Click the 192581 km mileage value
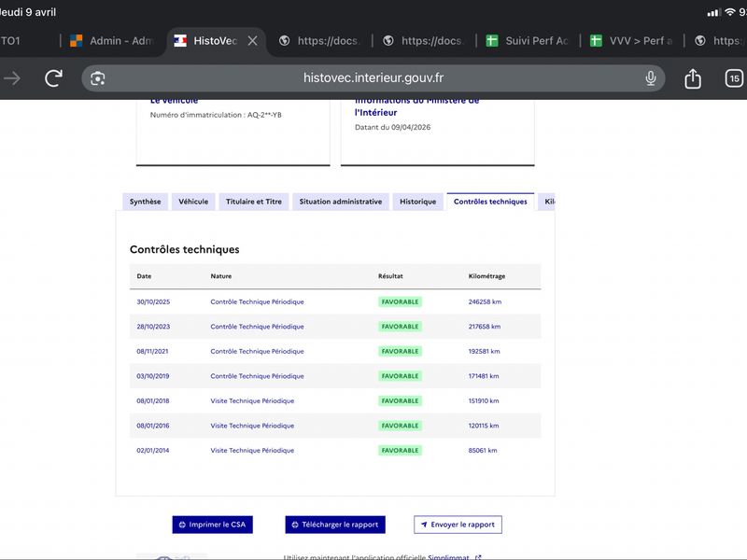747x560 pixels. click(x=484, y=352)
